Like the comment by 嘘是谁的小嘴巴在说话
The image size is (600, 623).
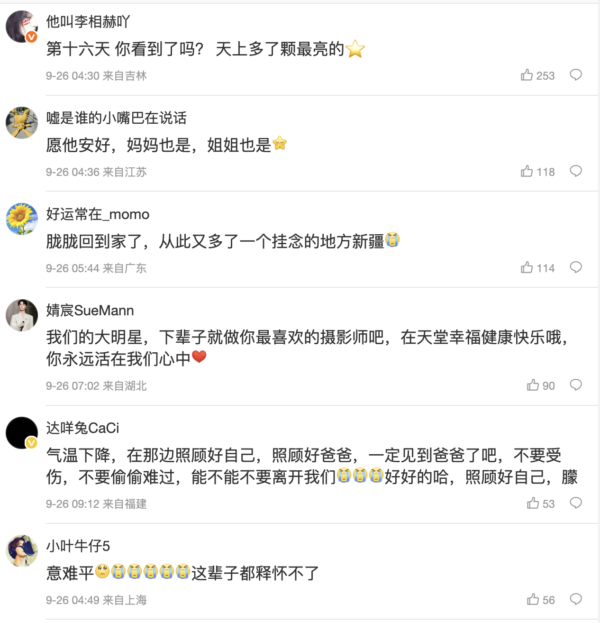(527, 171)
